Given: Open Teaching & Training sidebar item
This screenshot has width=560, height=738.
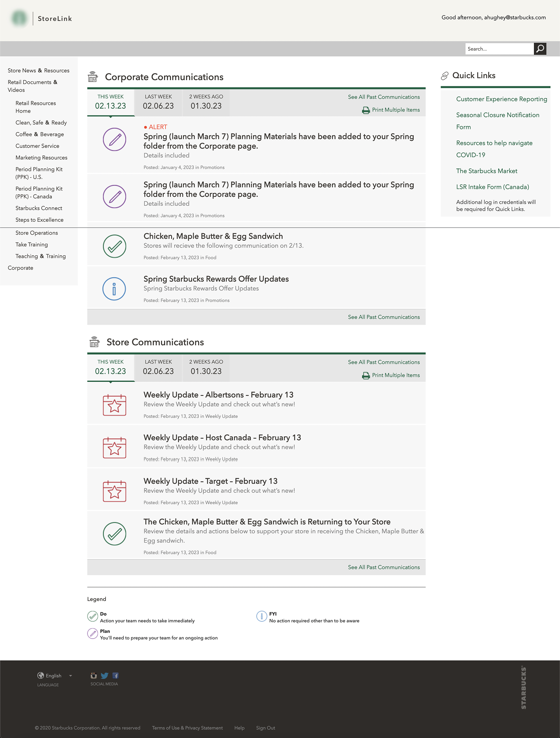Looking at the screenshot, I should point(41,256).
